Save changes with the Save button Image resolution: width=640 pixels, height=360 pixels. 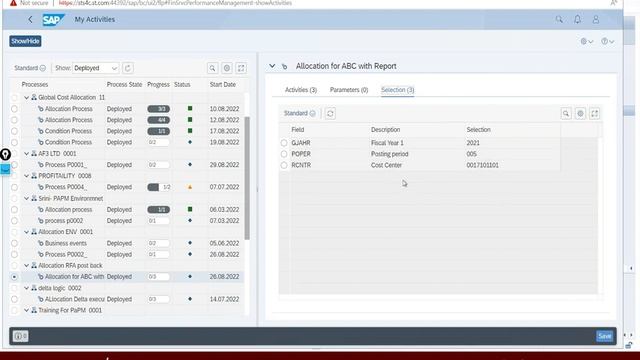click(604, 336)
